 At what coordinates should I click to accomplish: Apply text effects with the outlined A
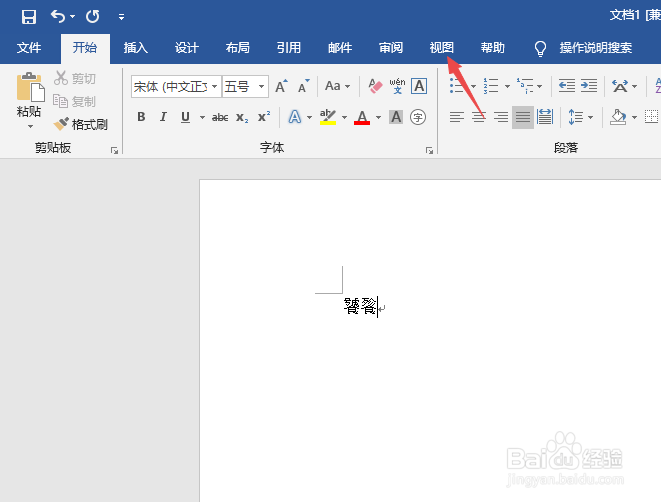click(x=295, y=117)
